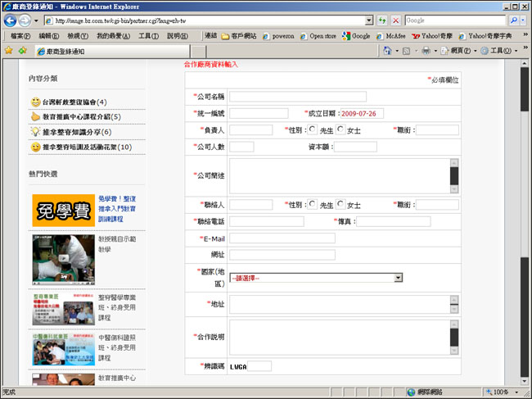The height and width of the screenshot is (399, 532).
Task: Expand the Print button dropdown arrow
Action: [435, 51]
